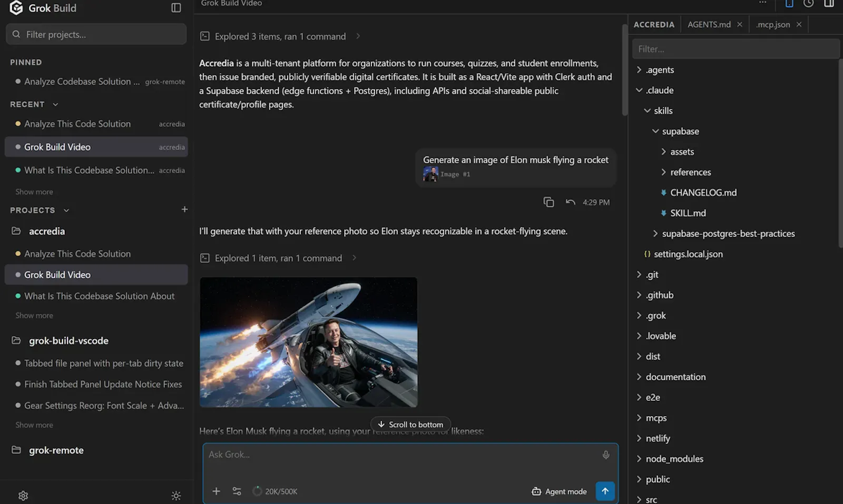Click the blue device icon at top
The image size is (843, 504).
click(789, 3)
